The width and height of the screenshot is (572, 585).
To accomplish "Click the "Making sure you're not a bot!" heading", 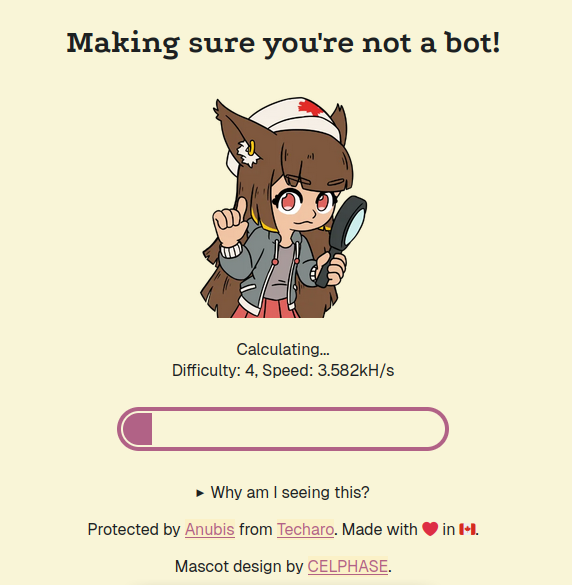I will (283, 44).
